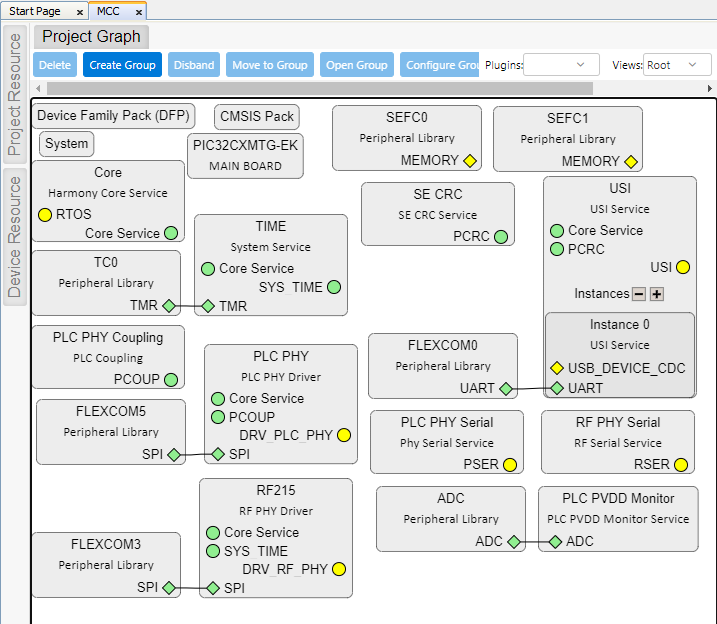
Task: Click the MEMORY diamond on SEFC0
Action: 469,160
